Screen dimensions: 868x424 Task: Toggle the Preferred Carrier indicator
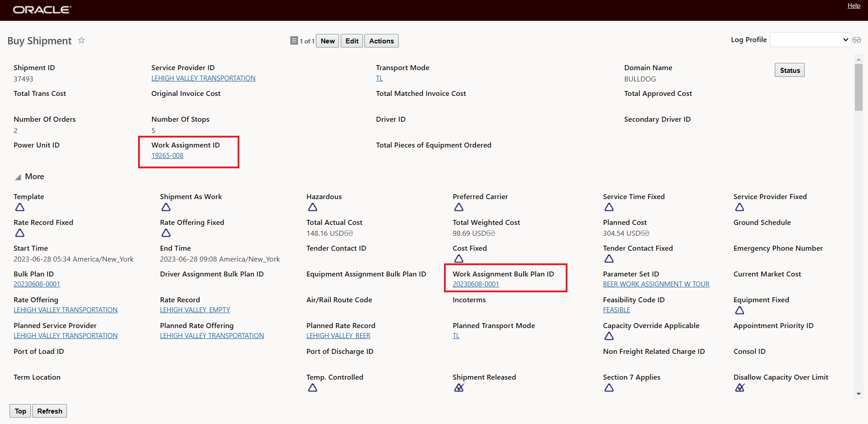[x=459, y=207]
